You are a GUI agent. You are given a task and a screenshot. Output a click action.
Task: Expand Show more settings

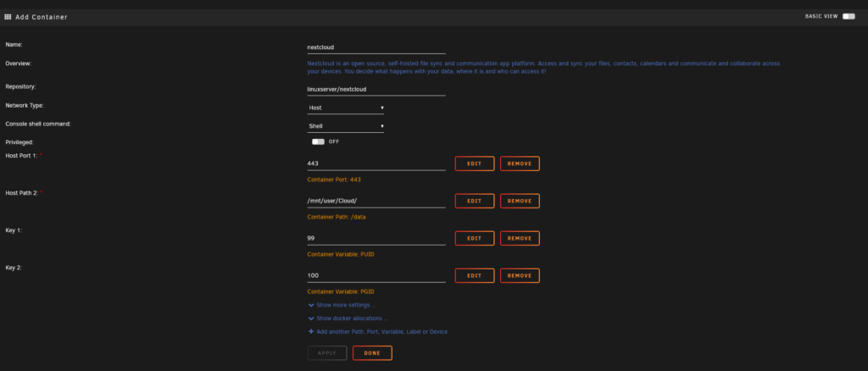(x=346, y=305)
